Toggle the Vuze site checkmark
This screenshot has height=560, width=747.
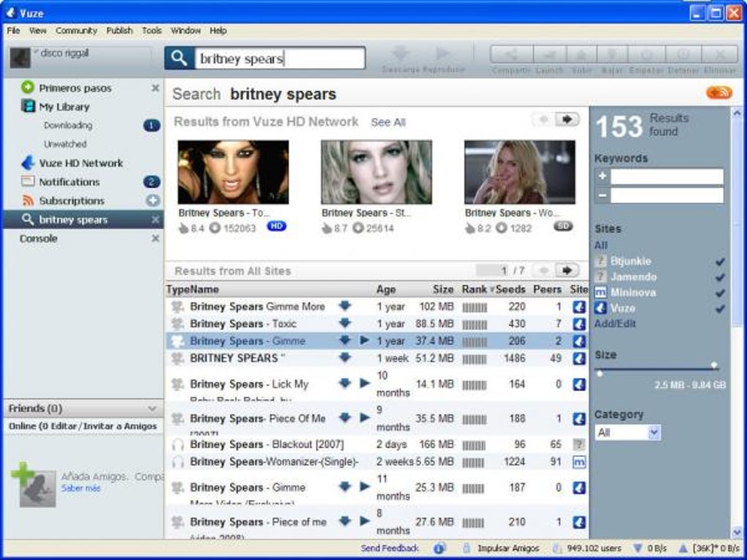(x=720, y=309)
